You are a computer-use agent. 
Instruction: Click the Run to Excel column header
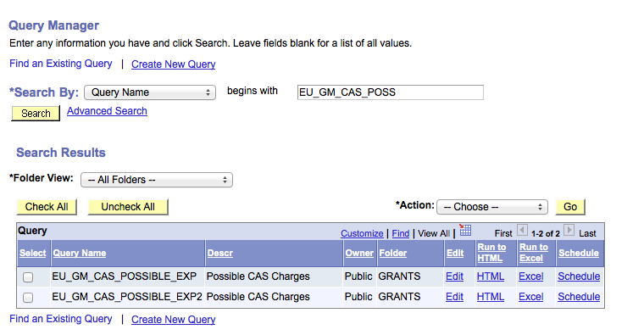tap(534, 253)
